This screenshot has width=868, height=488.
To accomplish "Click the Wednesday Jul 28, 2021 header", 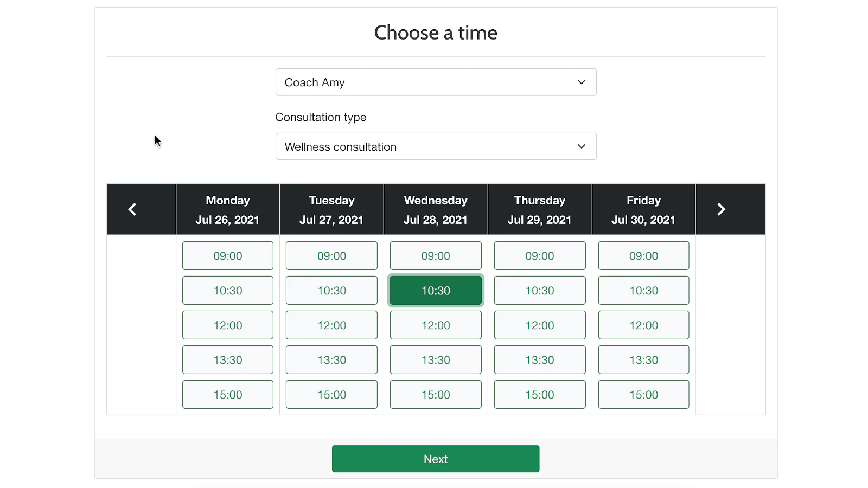I will 436,210.
